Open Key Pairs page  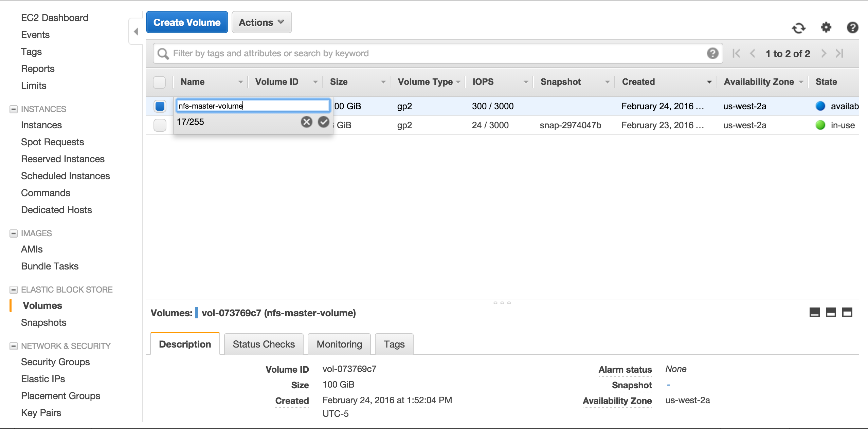pos(41,413)
